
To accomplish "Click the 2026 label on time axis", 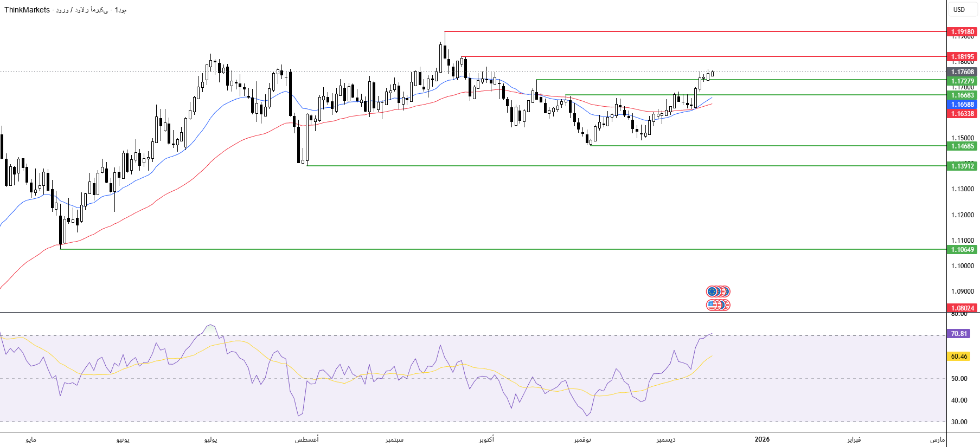I will (x=761, y=439).
